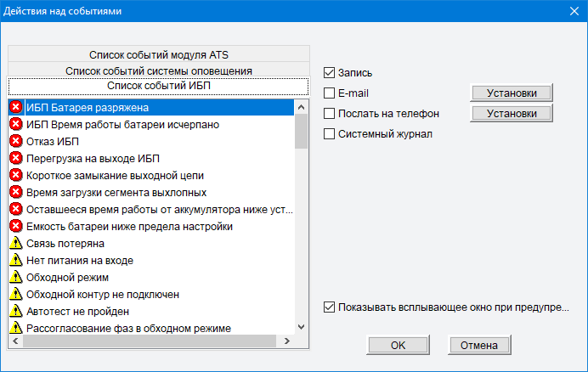Click error icon beside 'Перегрузка на выходе ИБП'
This screenshot has height=372, width=588.
15,158
